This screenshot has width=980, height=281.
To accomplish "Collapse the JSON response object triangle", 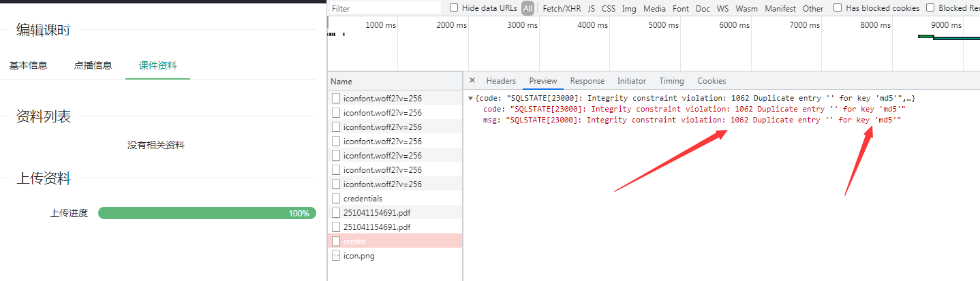I will (x=471, y=99).
